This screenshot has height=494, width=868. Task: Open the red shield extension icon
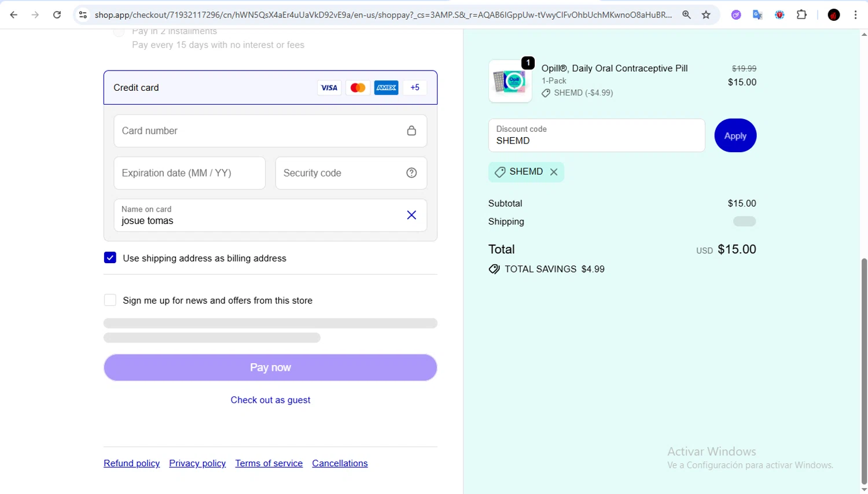pyautogui.click(x=779, y=15)
